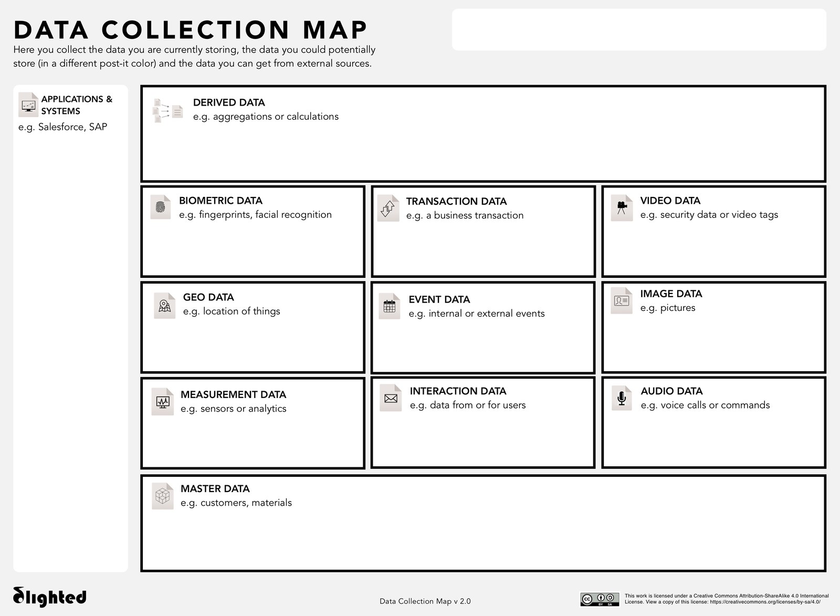Click the "EVENT DATA" heading
Image resolution: width=840 pixels, height=616 pixels.
click(439, 299)
